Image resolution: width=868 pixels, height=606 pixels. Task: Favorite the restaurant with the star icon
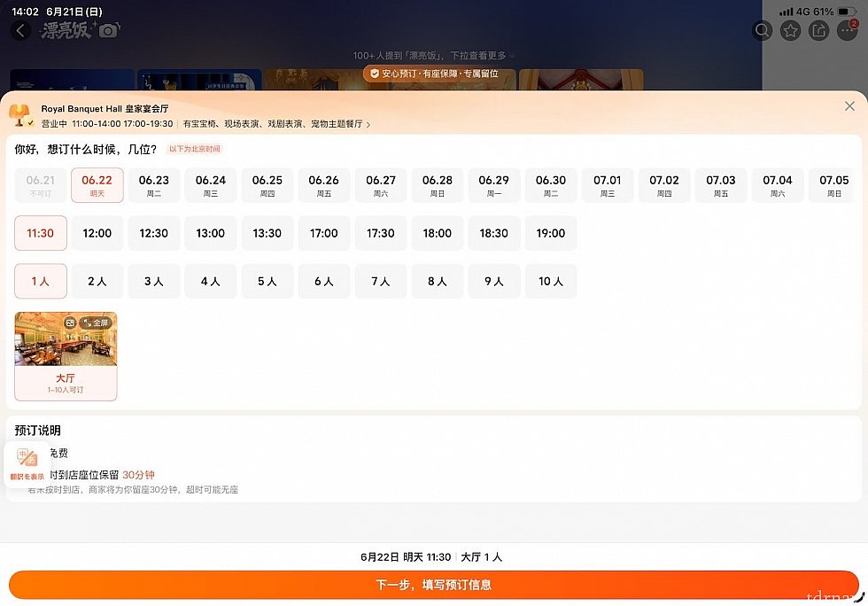click(x=790, y=30)
